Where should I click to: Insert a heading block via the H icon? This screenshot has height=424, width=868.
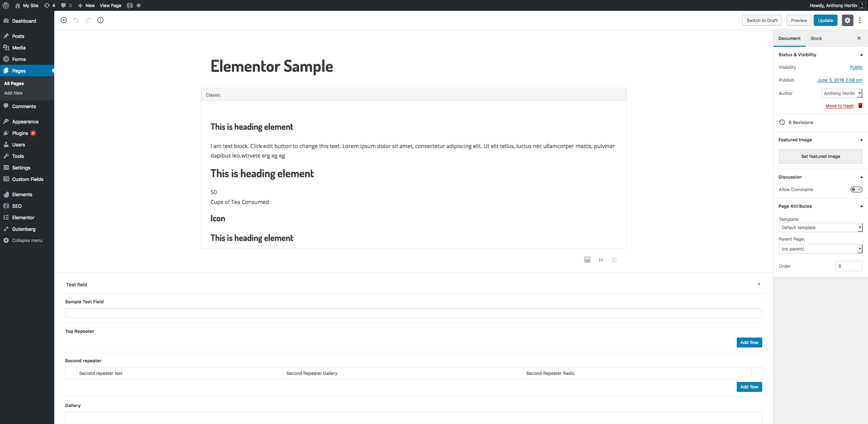[601, 260]
